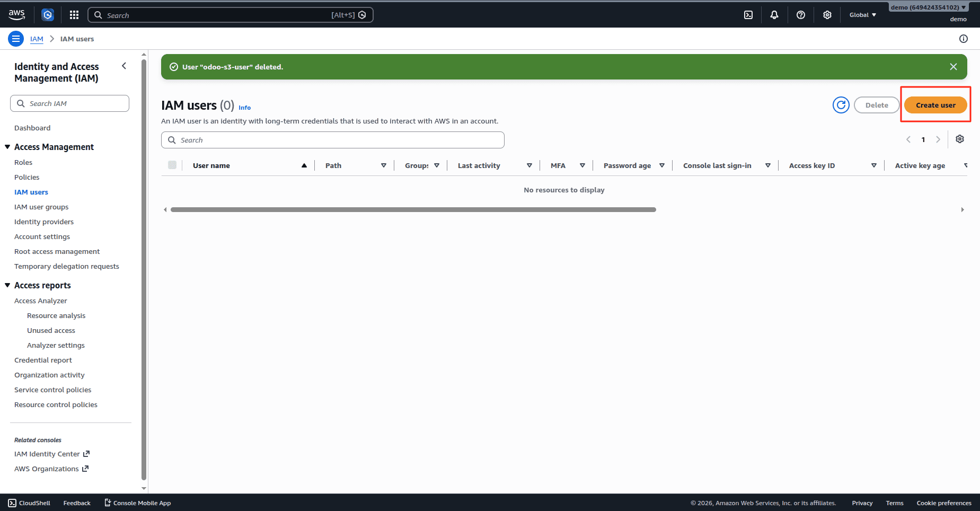The height and width of the screenshot is (511, 980).
Task: Launch CloudShell from the top bar icon
Action: (748, 15)
